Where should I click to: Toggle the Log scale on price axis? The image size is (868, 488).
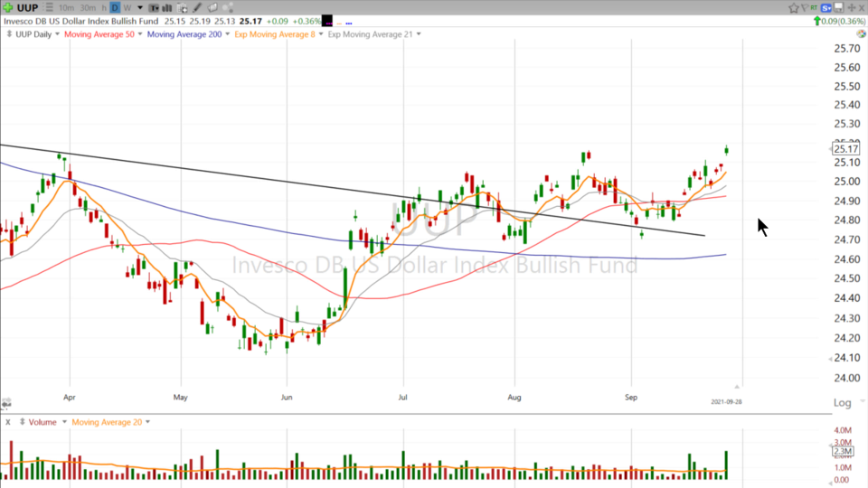click(842, 403)
